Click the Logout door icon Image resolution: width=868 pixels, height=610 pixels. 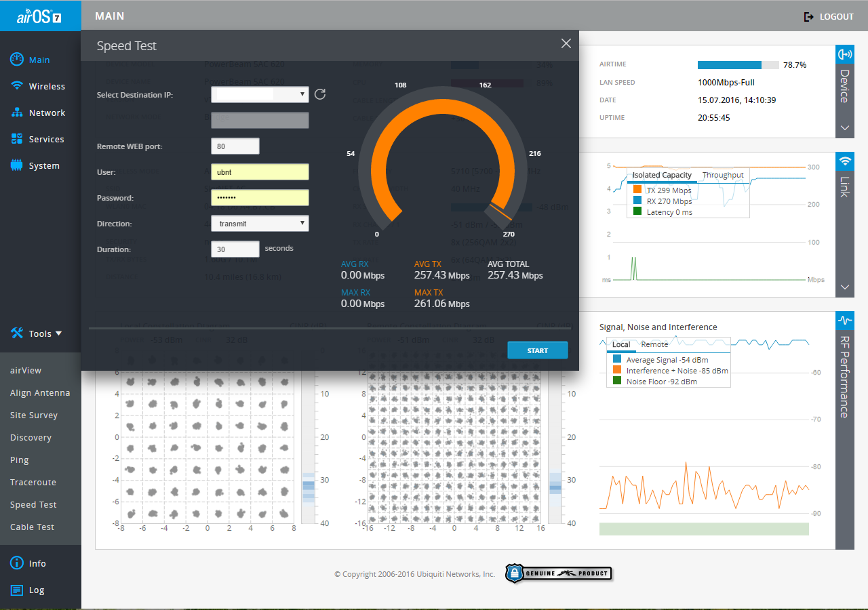tap(808, 16)
